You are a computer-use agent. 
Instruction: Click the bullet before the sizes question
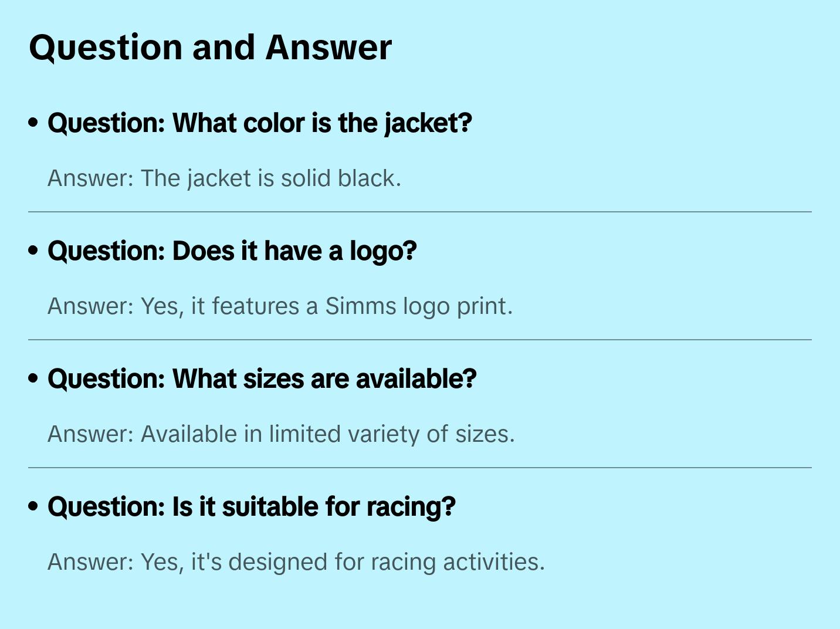coord(33,378)
